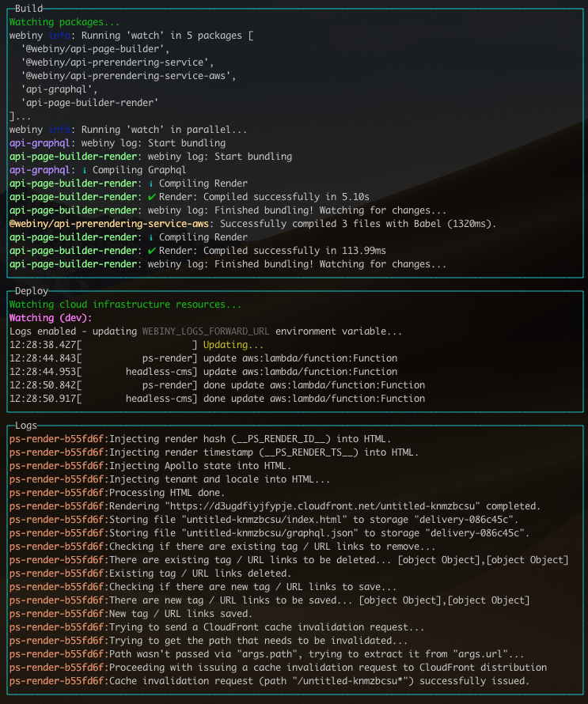Click the '@webiny/api-page-builder' package name
Viewport: 588px width, 704px height.
click(x=95, y=49)
